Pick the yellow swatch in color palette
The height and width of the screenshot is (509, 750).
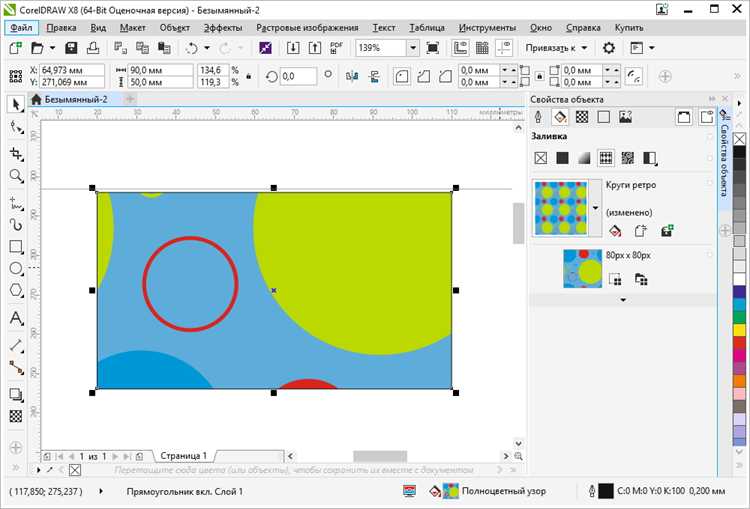click(739, 330)
